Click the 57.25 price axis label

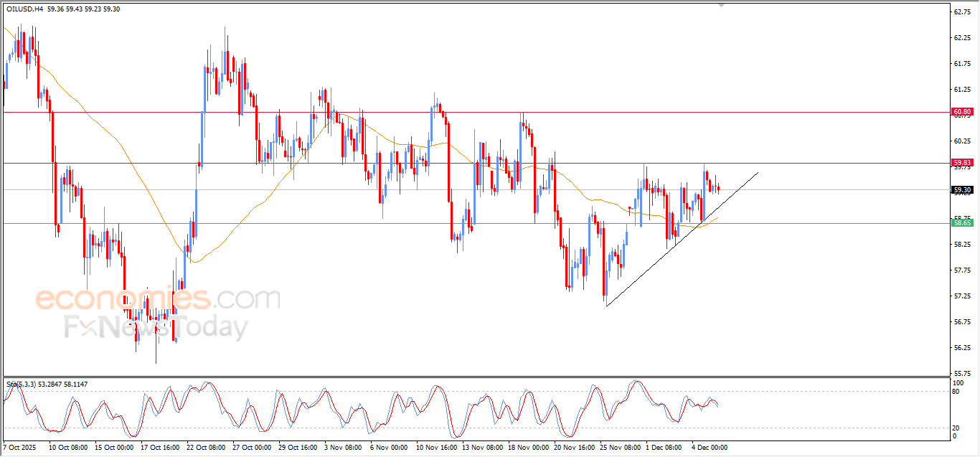[x=962, y=296]
